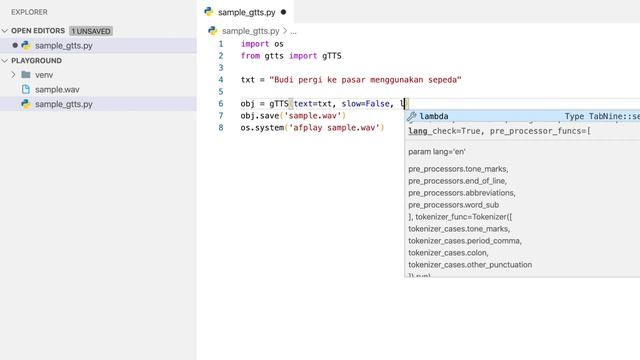This screenshot has width=640, height=360.
Task: Click 'tokenizer_cases.colon,' in docs popup
Action: click(x=448, y=253)
